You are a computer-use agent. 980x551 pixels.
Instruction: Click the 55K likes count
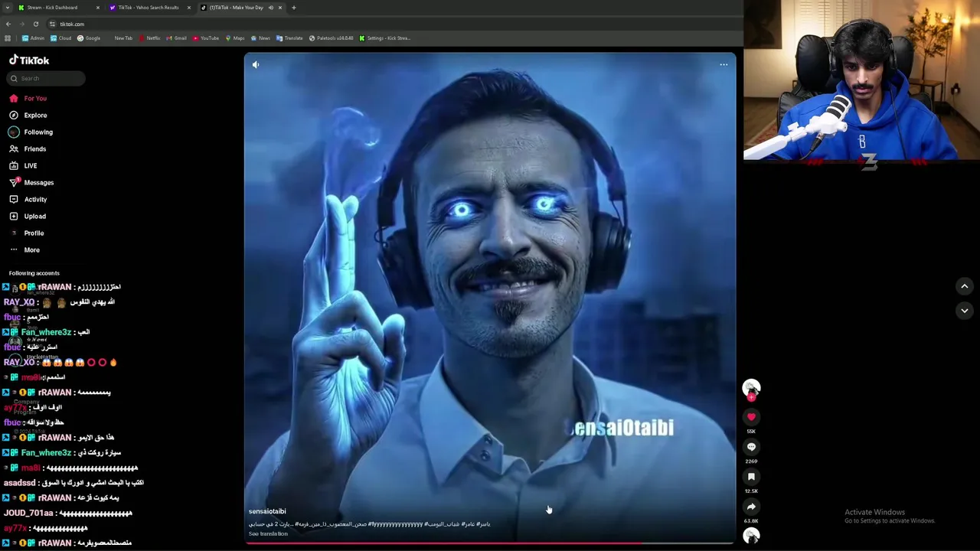(x=751, y=432)
